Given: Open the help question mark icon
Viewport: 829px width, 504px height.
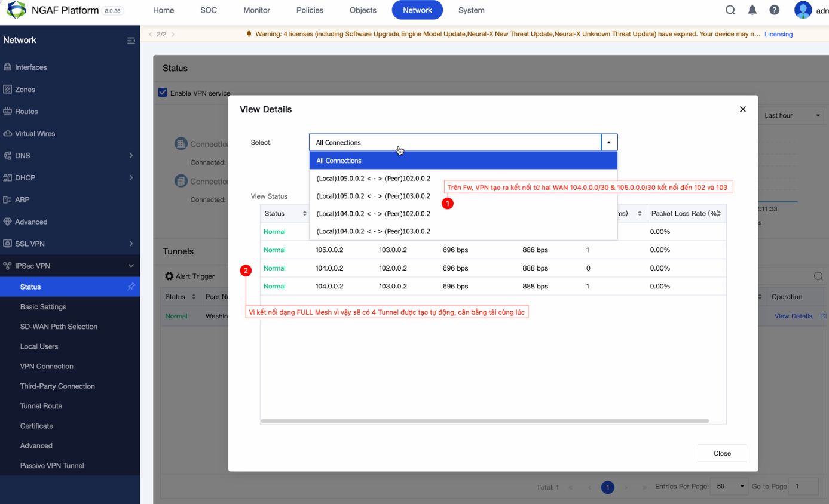Looking at the screenshot, I should tap(775, 10).
